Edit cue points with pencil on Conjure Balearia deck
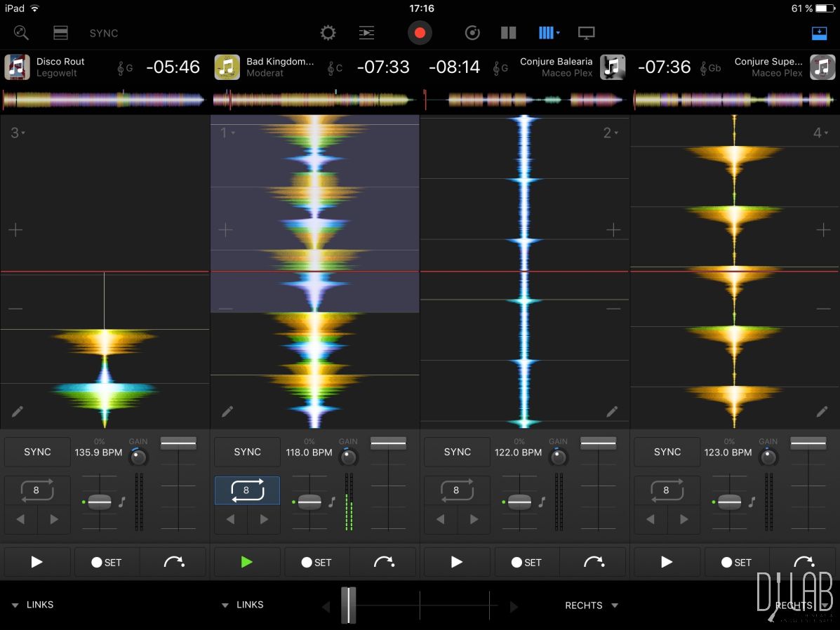840x630 pixels. point(613,411)
